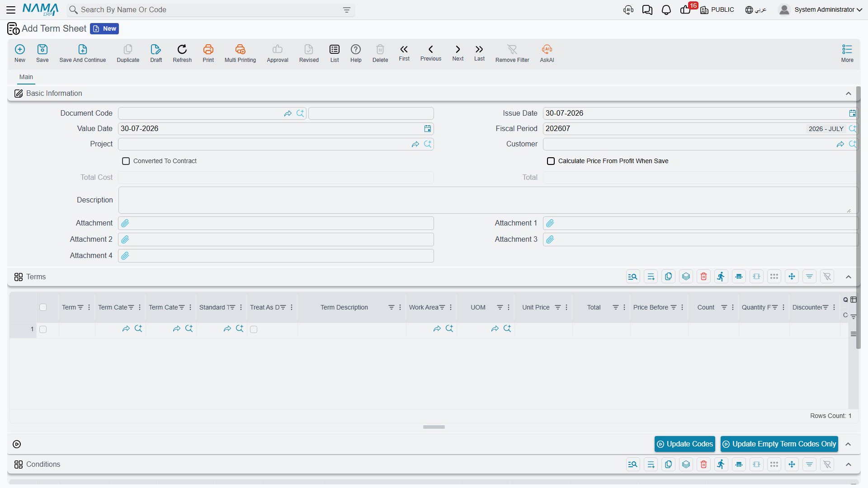Click the Total column header
868x488 pixels.
(x=594, y=307)
